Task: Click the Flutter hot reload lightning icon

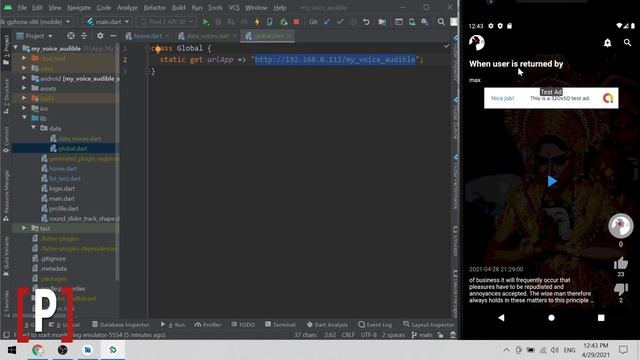Action: click(x=257, y=22)
